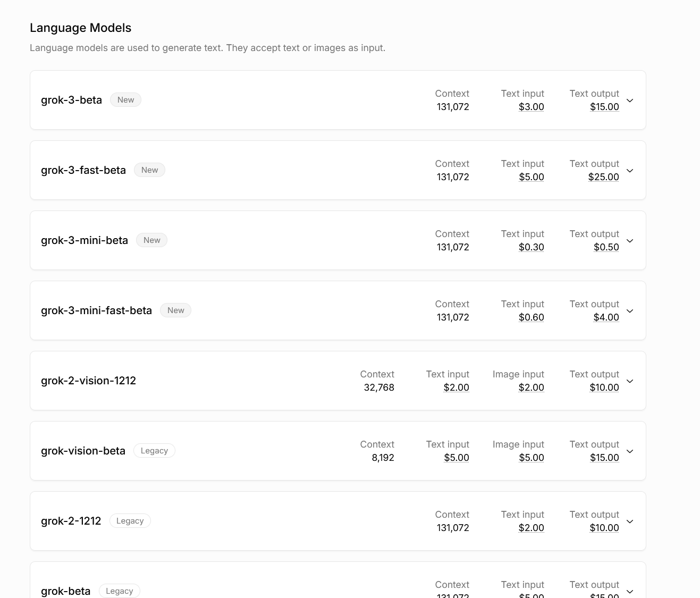Click the Legacy badge beside grok-vision-beta

154,451
